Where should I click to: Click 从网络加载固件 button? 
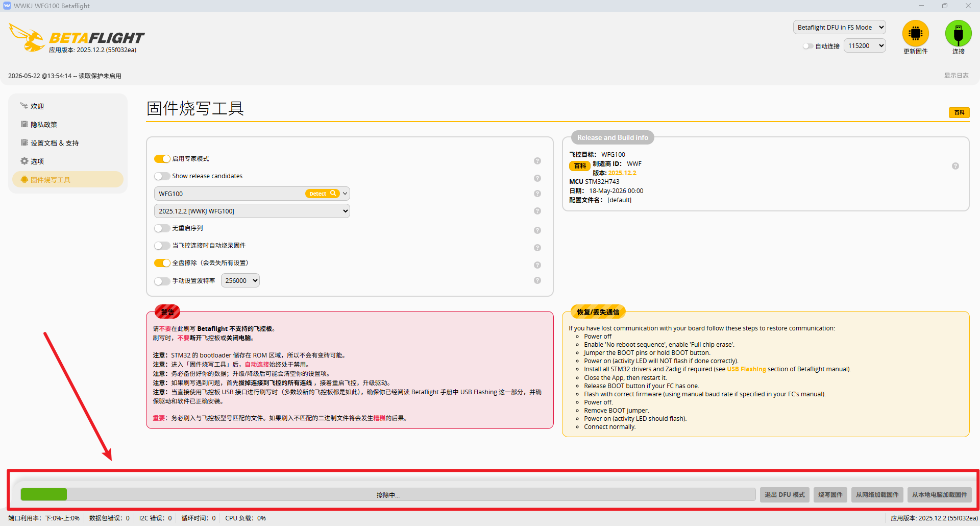(x=877, y=494)
